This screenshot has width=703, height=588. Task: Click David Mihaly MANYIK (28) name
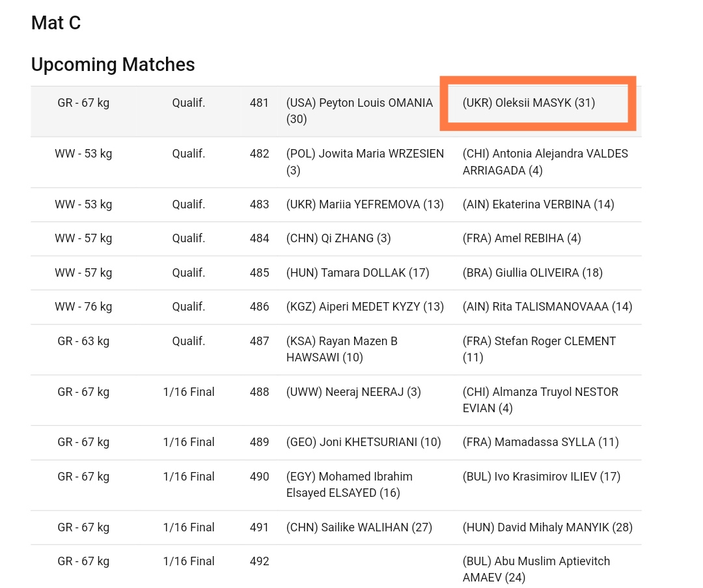[547, 527]
